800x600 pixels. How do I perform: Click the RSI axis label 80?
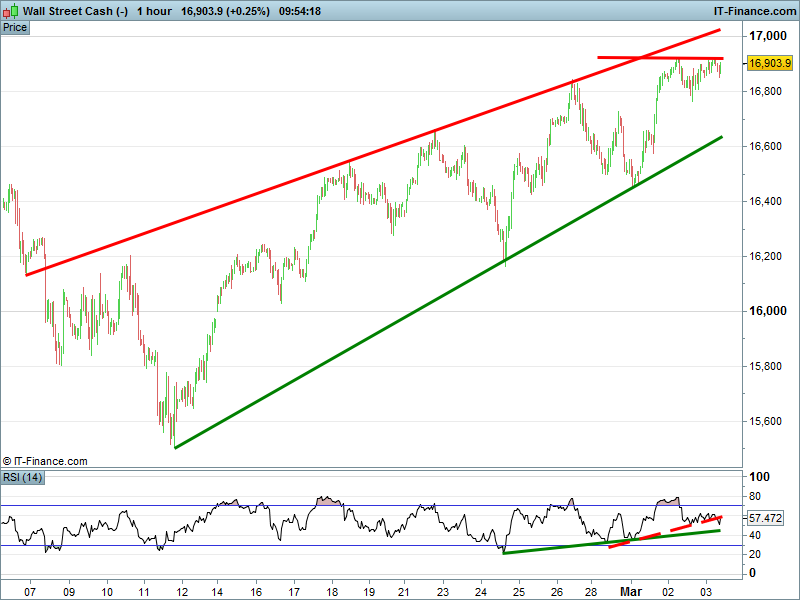tap(755, 496)
